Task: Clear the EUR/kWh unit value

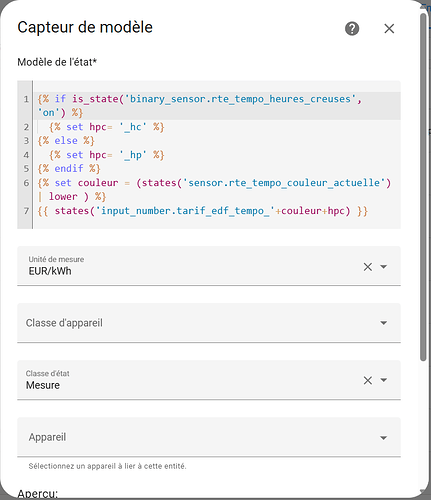Action: [368, 267]
